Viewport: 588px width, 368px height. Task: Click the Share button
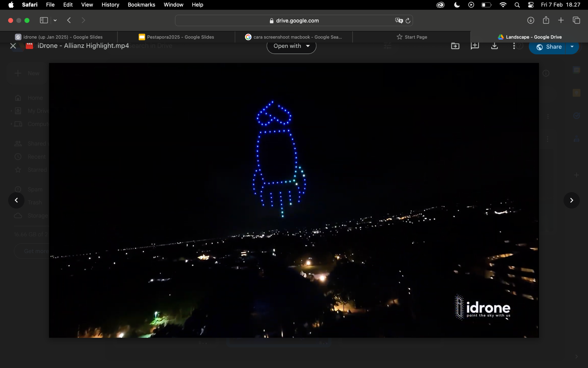(548, 47)
